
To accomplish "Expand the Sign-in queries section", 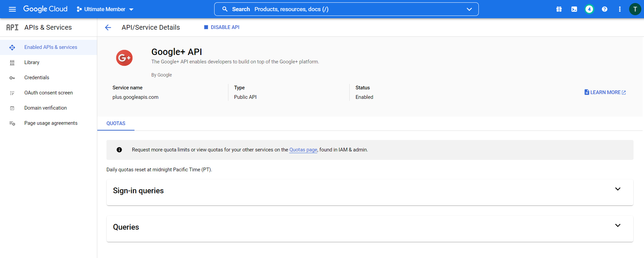I will point(370,192).
